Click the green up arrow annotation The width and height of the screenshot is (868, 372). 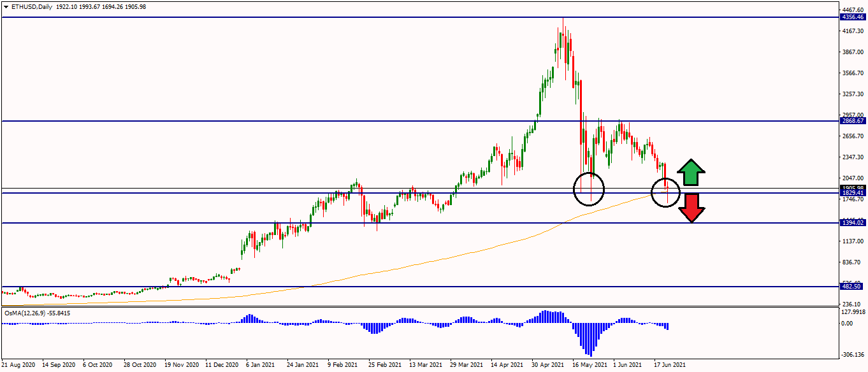click(691, 173)
